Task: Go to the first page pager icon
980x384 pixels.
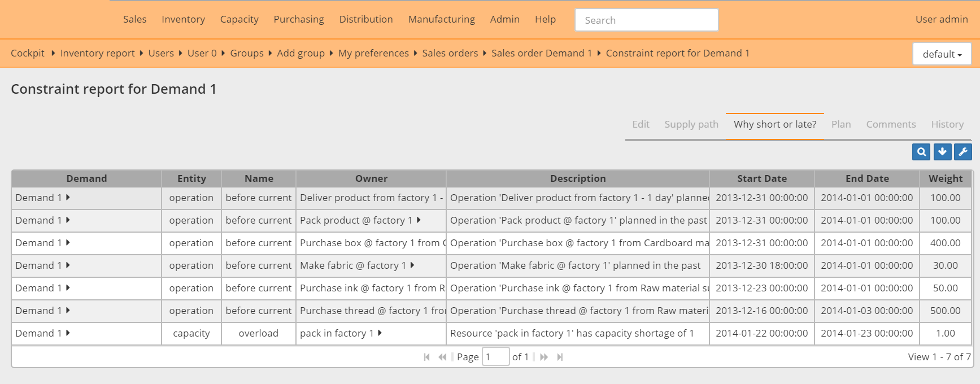Action: tap(426, 357)
